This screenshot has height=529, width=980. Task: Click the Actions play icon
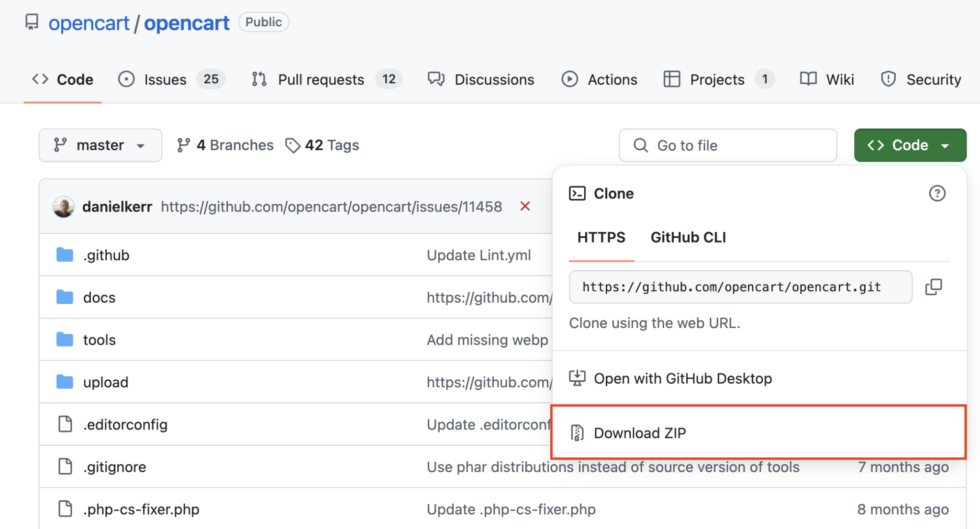(570, 79)
